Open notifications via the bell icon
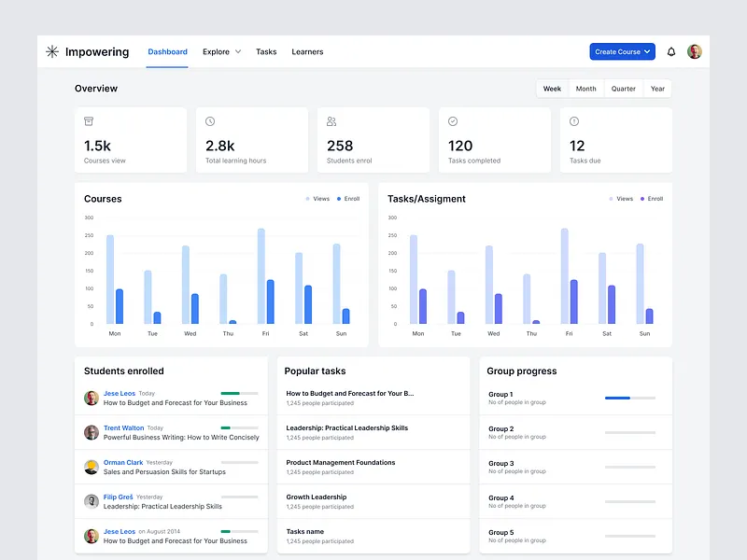 pos(670,51)
